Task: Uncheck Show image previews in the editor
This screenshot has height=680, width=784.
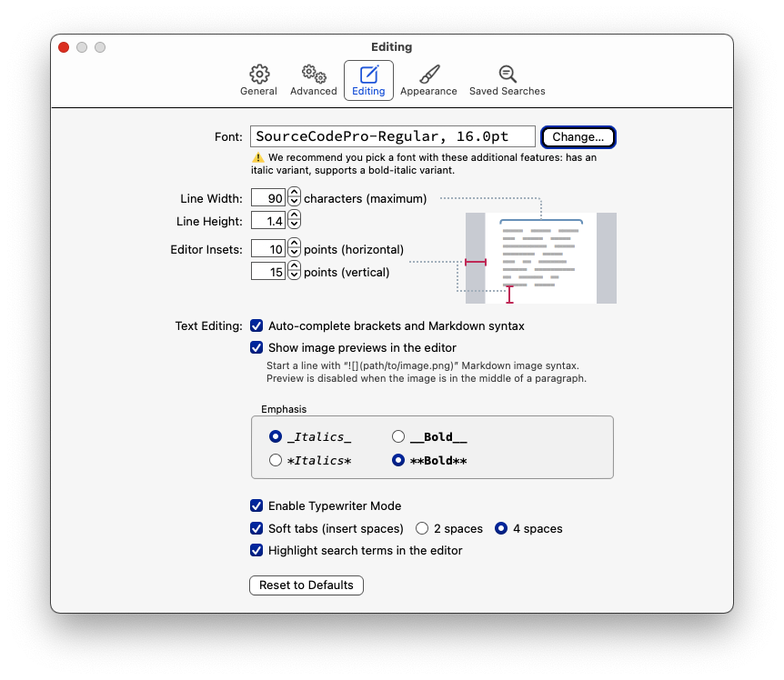Action: pyautogui.click(x=257, y=347)
